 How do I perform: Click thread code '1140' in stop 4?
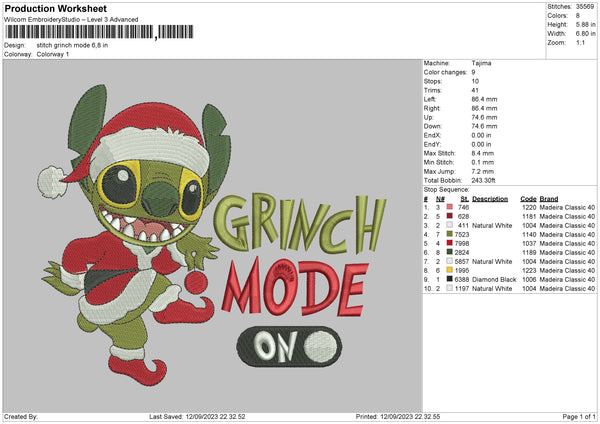pos(529,234)
